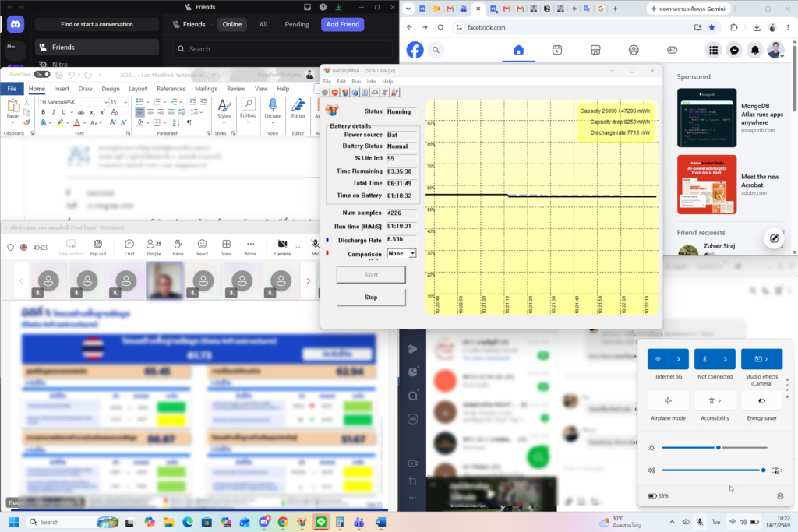Screen dimensions: 798x532
Task: Expand the Wi-Fi networks list chevron
Action: click(x=679, y=359)
